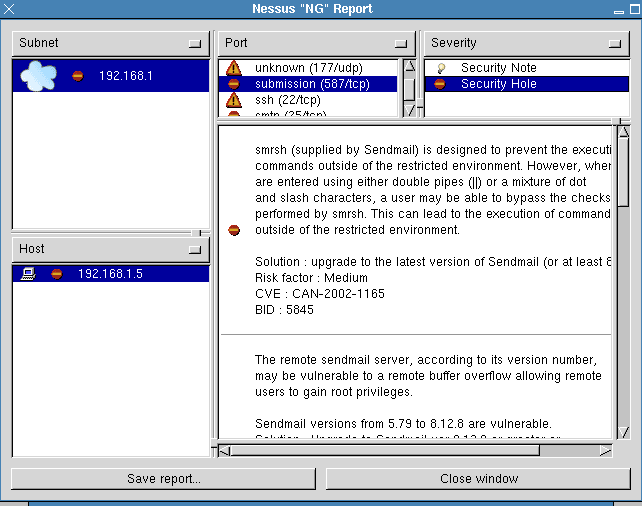The width and height of the screenshot is (642, 506).
Task: Click the Sendmail versions 5.79 to 8.12.8 line
Action: [x=403, y=424]
